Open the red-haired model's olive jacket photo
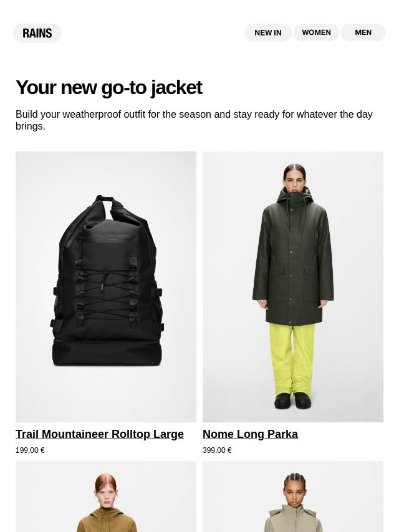The image size is (399, 532). (106, 496)
